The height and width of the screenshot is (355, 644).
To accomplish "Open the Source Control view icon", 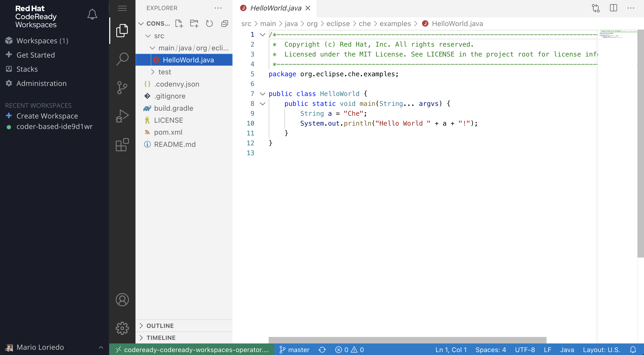I will click(x=122, y=88).
